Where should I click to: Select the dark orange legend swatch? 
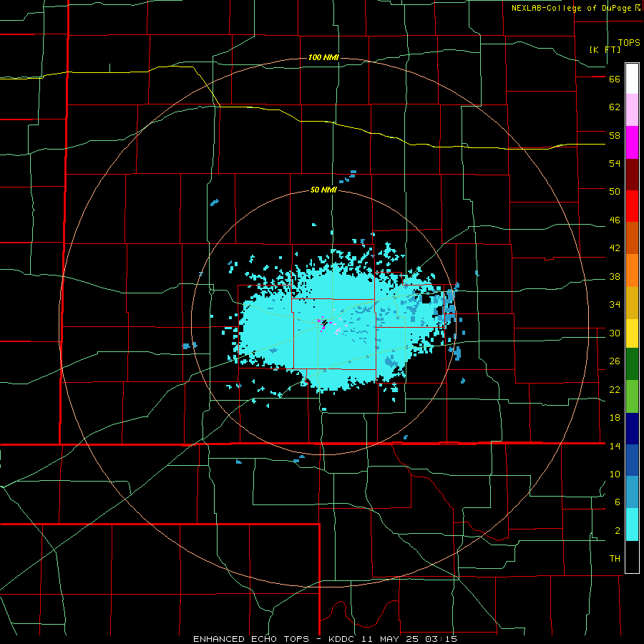(632, 238)
